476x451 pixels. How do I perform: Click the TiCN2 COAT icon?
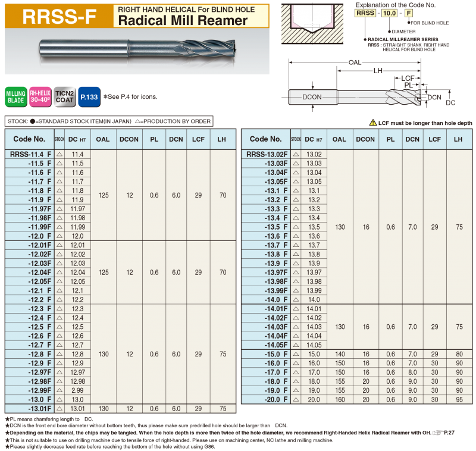pyautogui.click(x=64, y=96)
